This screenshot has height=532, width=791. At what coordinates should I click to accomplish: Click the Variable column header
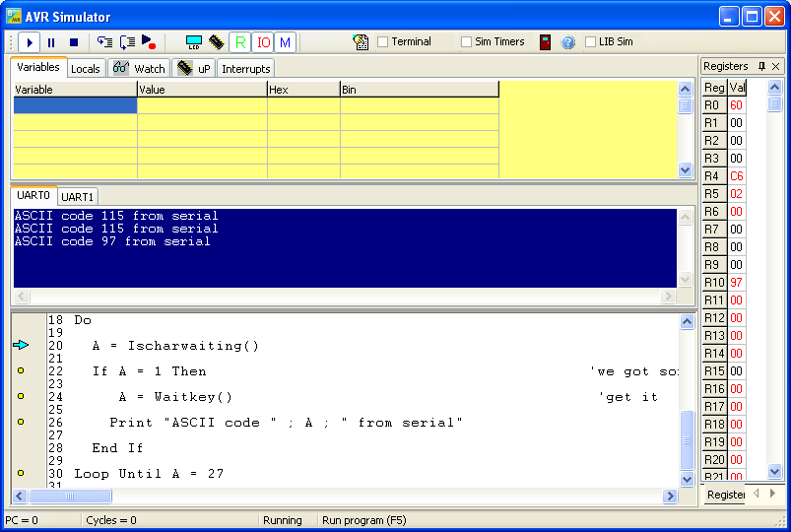pyautogui.click(x=75, y=90)
